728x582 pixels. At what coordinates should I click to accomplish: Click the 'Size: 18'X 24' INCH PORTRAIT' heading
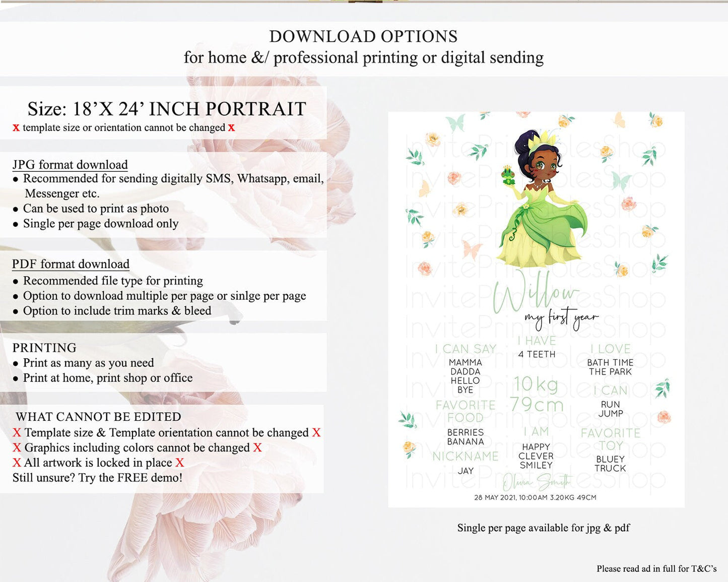167,109
